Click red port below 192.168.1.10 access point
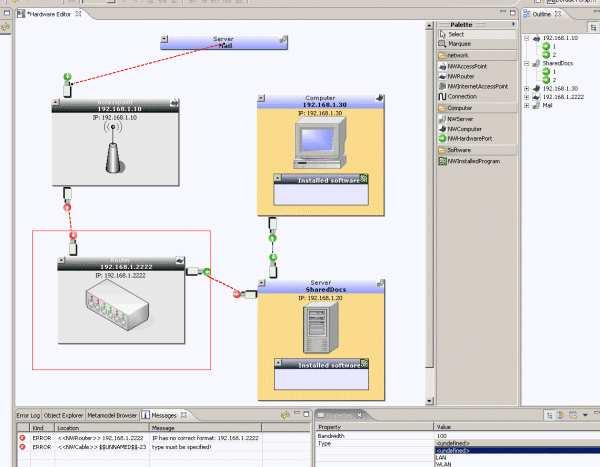This screenshot has height=467, width=600. [67, 207]
